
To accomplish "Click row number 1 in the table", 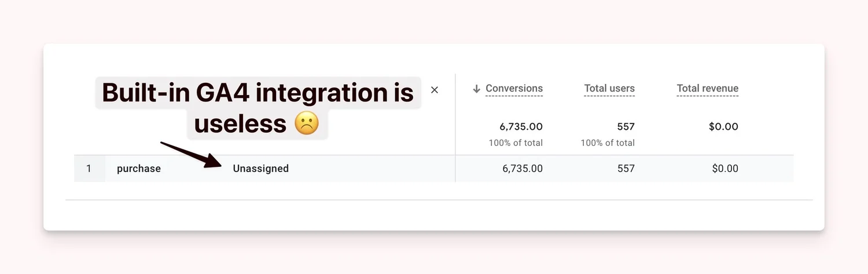I will [x=89, y=169].
